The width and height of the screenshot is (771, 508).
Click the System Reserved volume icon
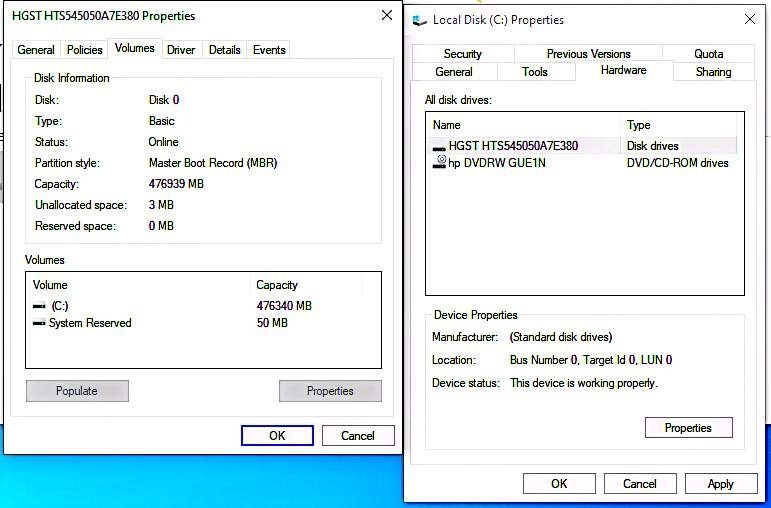[x=39, y=324]
